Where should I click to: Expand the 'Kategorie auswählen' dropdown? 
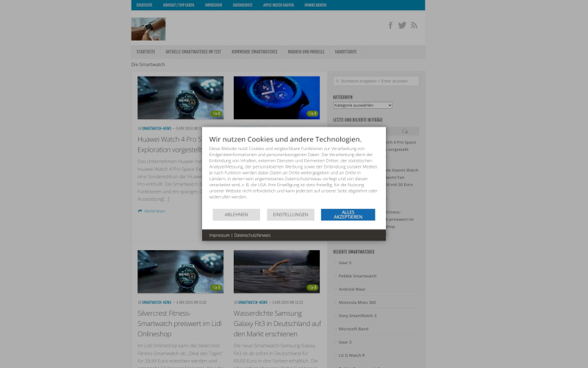pyautogui.click(x=362, y=105)
